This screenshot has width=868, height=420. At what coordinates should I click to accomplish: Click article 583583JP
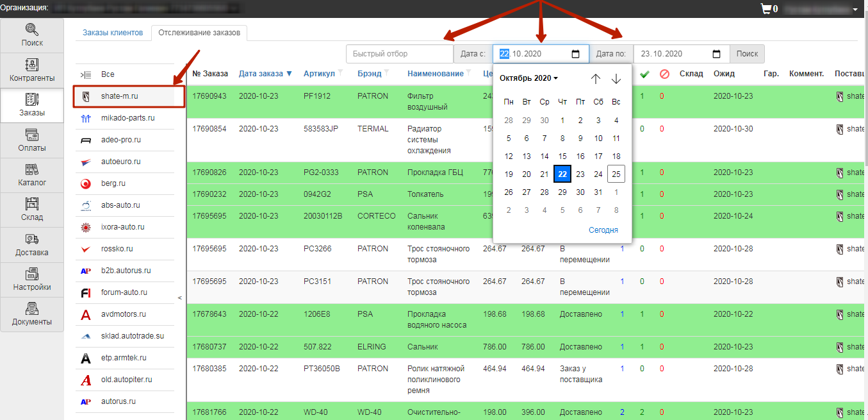point(322,129)
